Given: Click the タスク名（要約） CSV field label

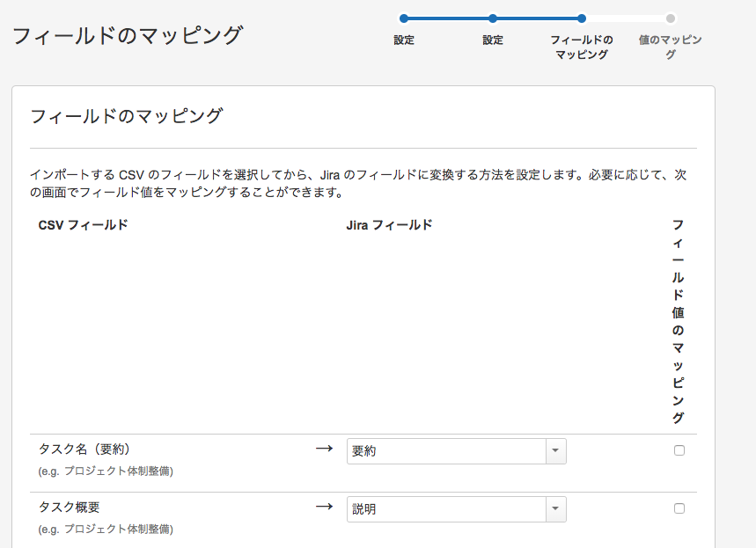Looking at the screenshot, I should coord(84,449).
